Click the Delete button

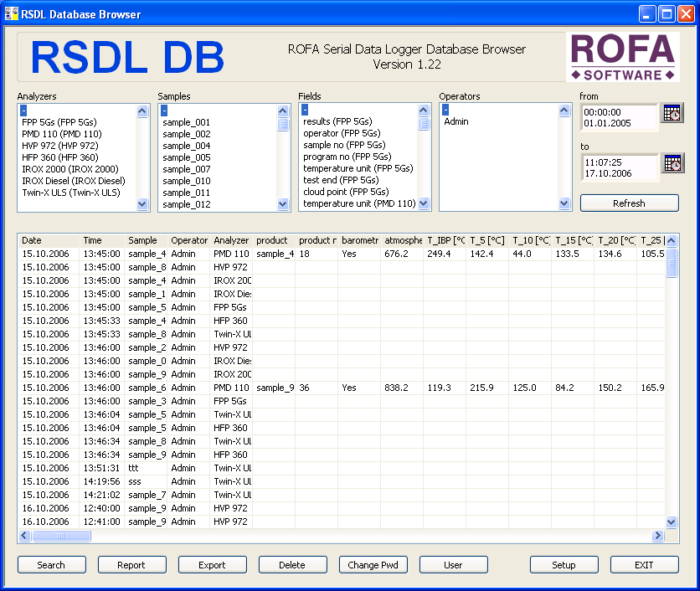[x=292, y=565]
